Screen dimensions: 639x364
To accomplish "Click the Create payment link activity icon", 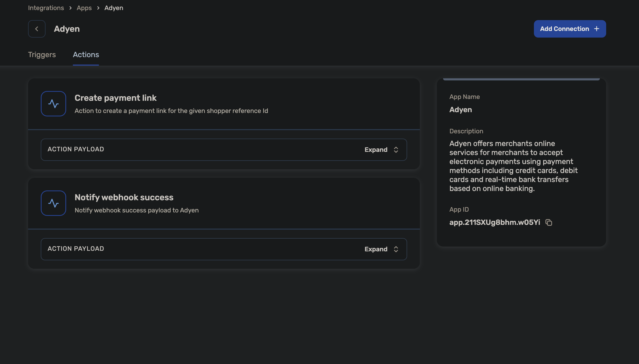I will click(53, 104).
